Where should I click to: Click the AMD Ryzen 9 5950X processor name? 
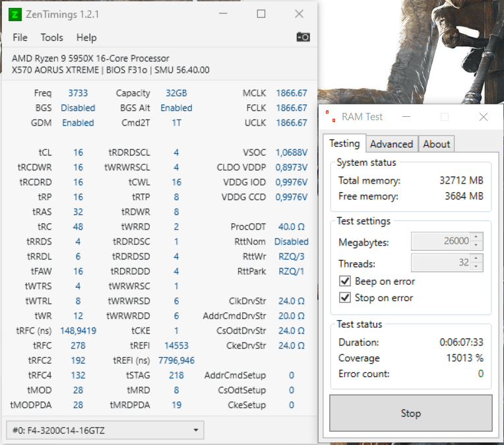pos(90,58)
